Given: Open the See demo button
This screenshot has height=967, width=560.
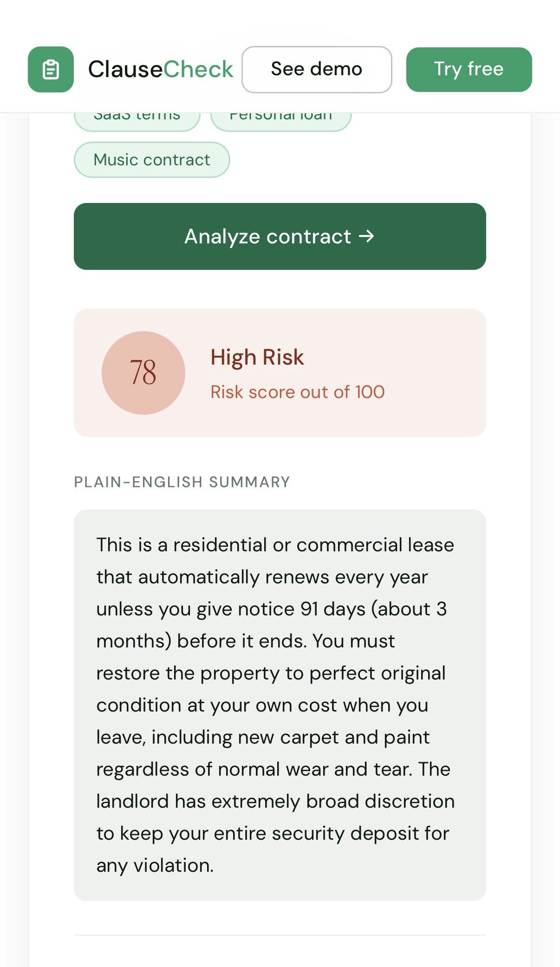Looking at the screenshot, I should point(317,70).
